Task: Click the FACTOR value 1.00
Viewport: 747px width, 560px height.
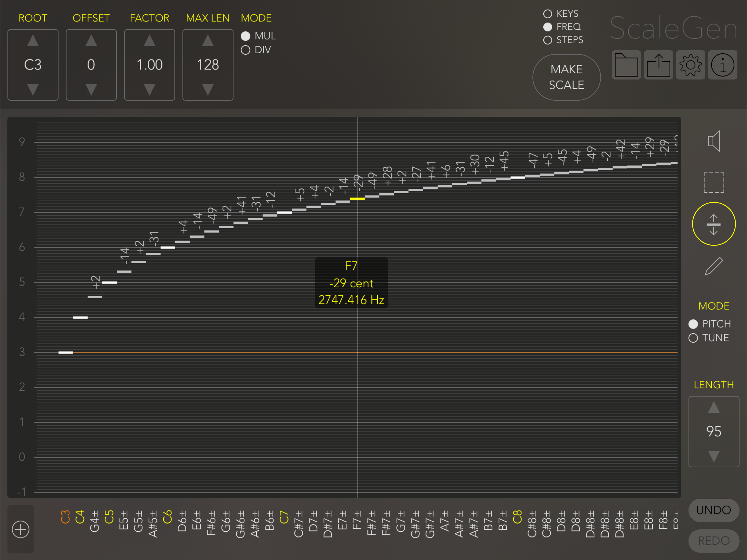Action: coord(150,65)
